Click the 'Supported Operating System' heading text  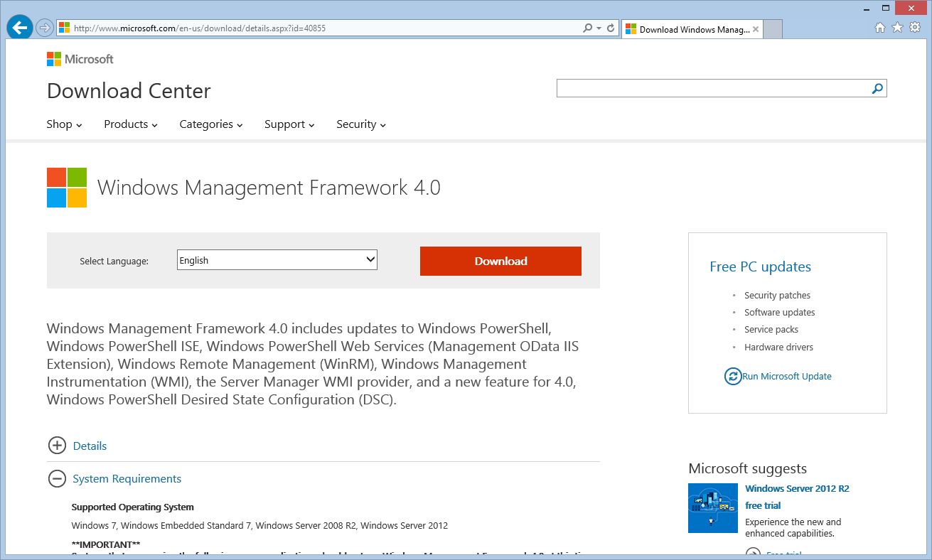133,507
